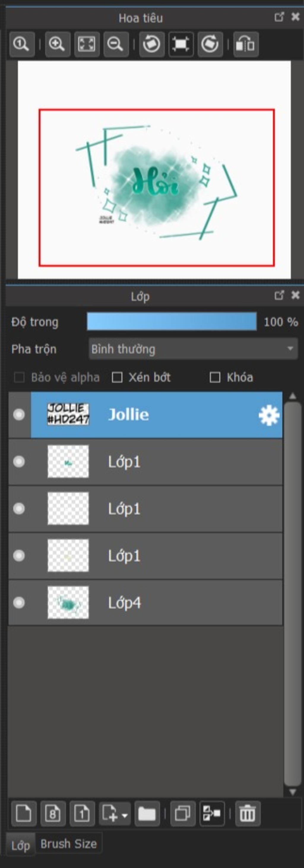The image size is (304, 868).
Task: Click the zoom out magnifier icon
Action: (x=115, y=44)
